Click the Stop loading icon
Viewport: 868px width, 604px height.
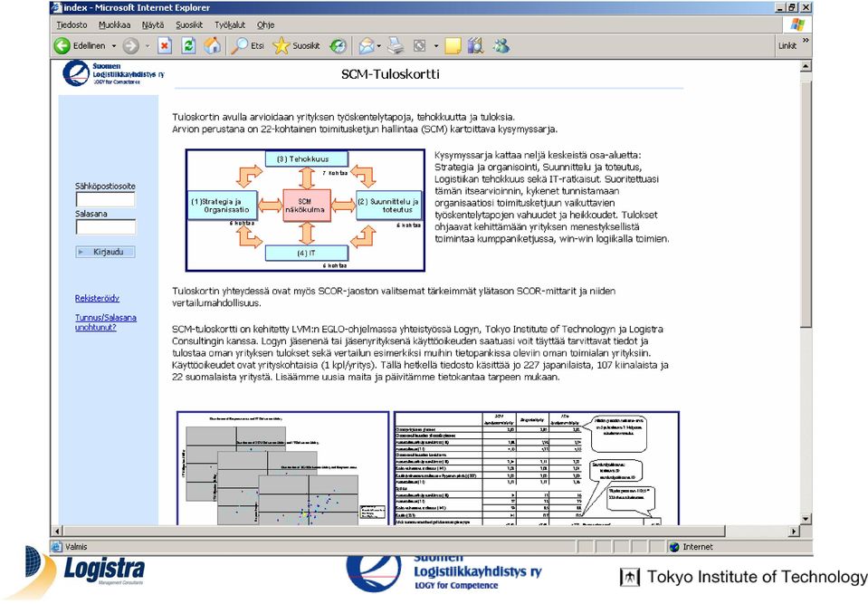(x=165, y=46)
